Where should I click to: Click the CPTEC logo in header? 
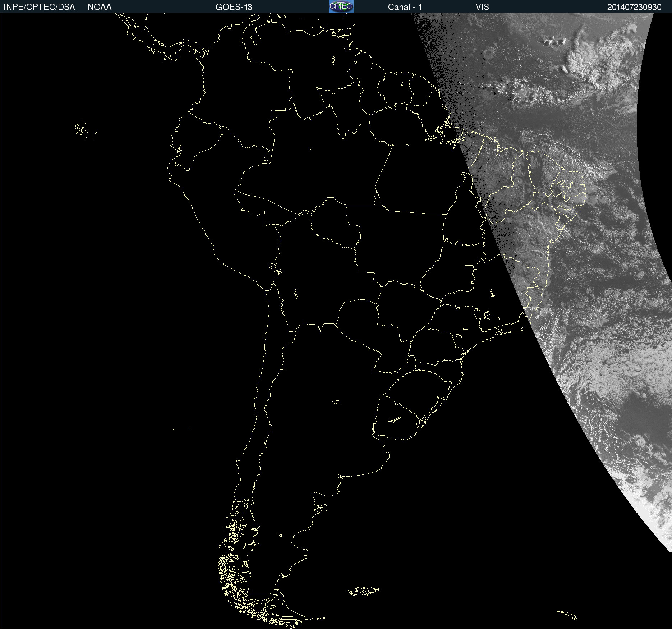(341, 6)
